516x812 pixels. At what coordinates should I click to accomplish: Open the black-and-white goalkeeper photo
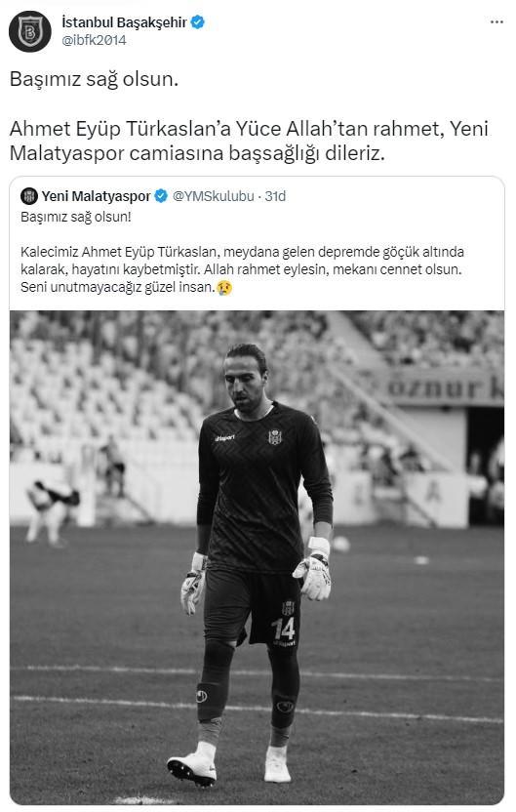[257, 557]
